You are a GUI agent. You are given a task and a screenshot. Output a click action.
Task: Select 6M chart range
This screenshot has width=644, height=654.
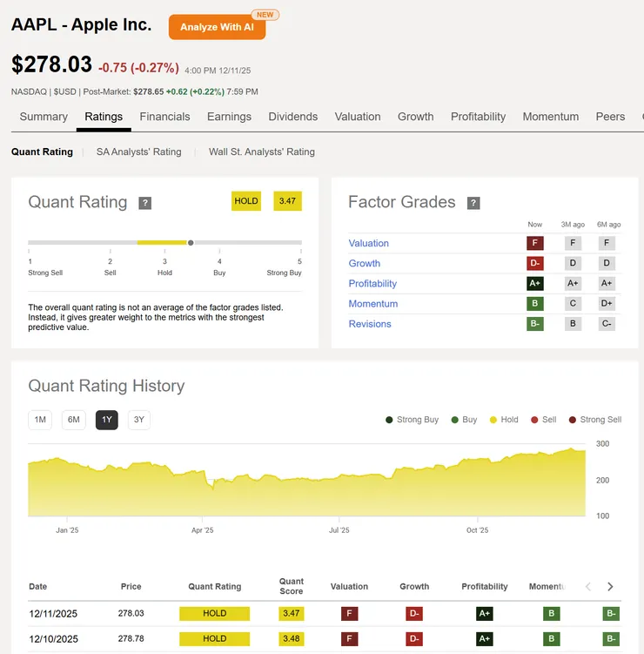[74, 420]
